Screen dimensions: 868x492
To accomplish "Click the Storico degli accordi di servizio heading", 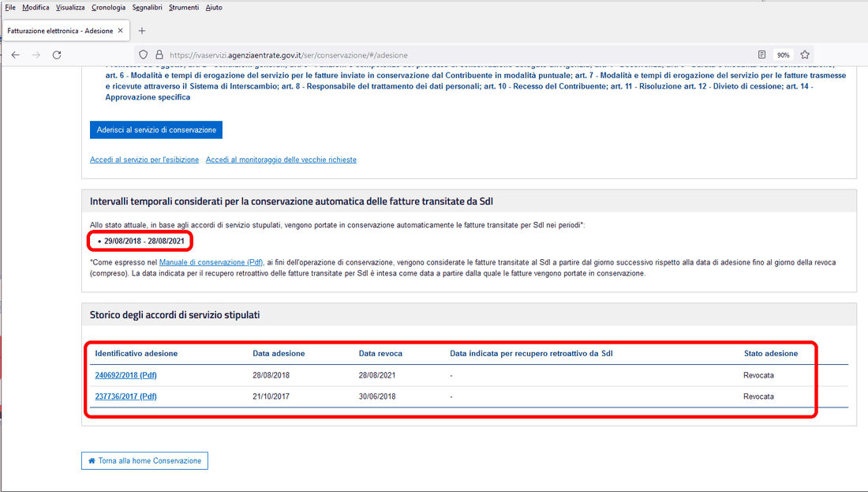I will tap(174, 314).
